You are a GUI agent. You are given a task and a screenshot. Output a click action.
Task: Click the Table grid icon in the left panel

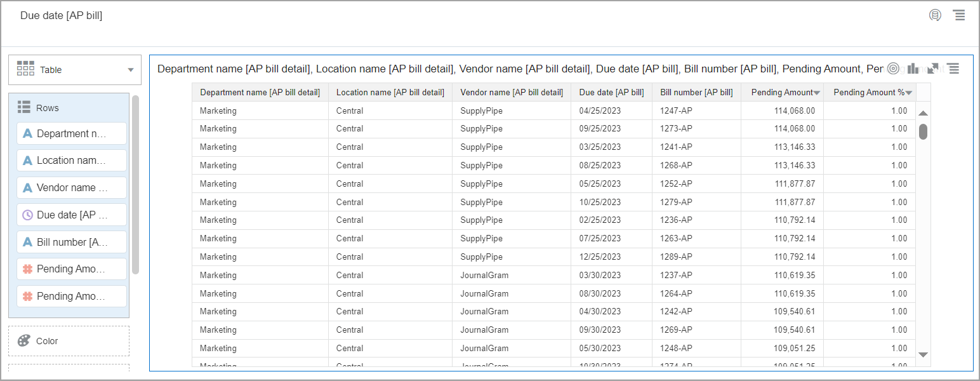pos(27,70)
